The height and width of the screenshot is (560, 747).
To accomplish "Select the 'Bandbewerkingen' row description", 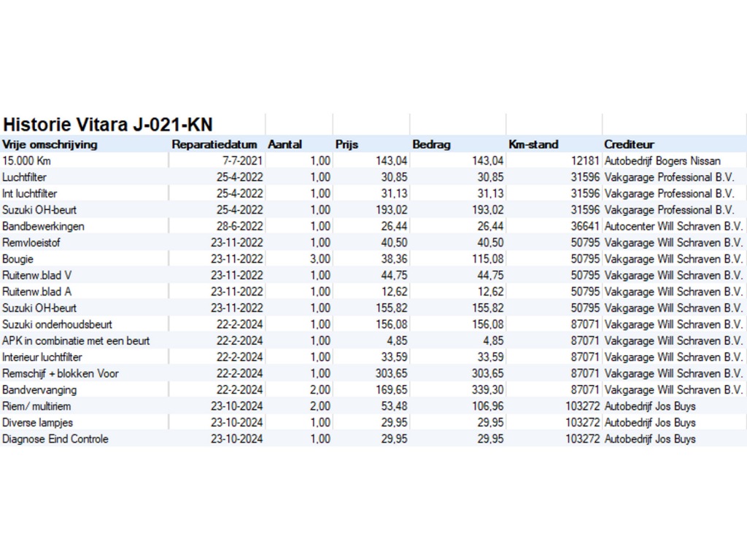I will [43, 226].
